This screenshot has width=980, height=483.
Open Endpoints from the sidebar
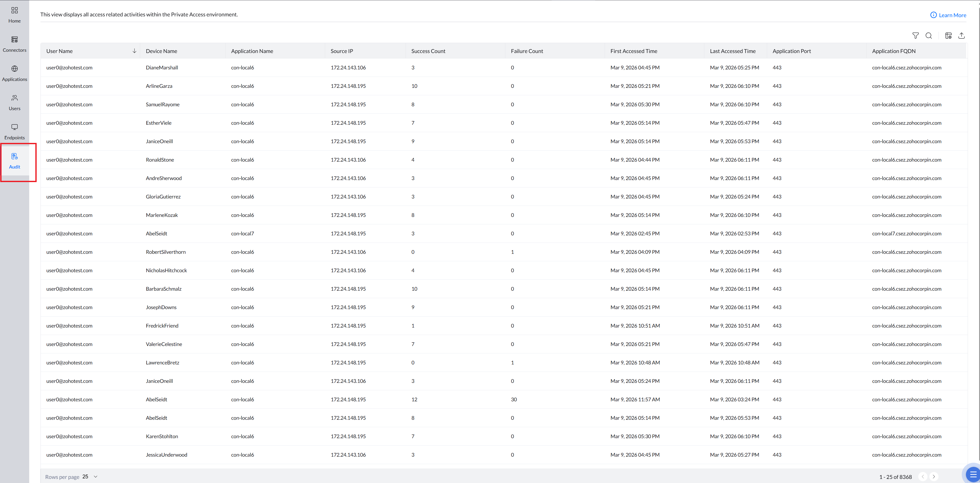coord(14,131)
